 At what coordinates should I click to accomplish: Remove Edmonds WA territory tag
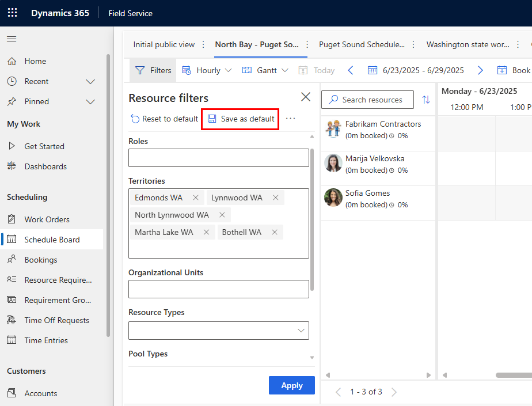point(196,198)
